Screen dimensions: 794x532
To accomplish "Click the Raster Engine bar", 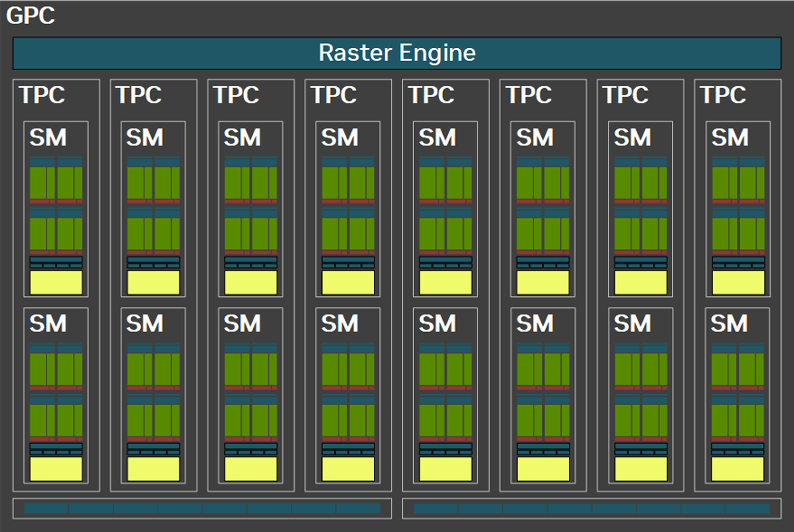I will click(397, 53).
